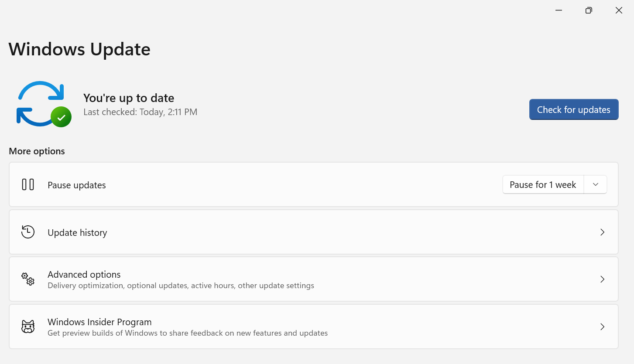634x364 pixels.
Task: Expand Advanced options using its chevron
Action: click(x=602, y=279)
